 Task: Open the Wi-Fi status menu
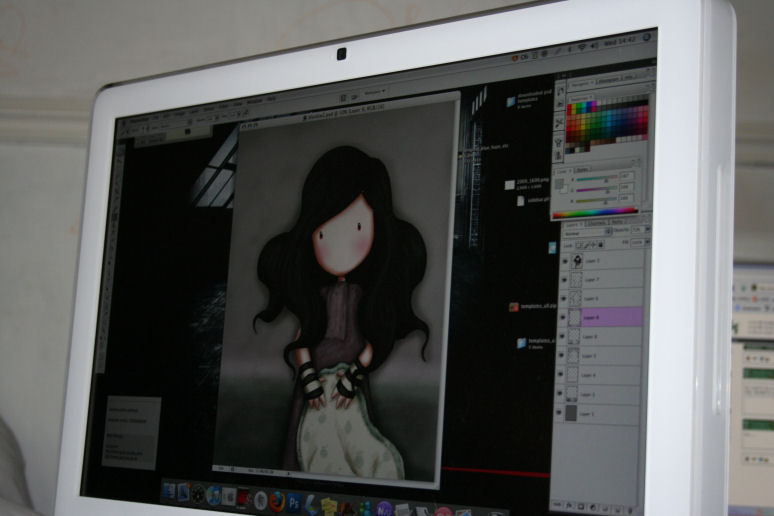click(x=582, y=47)
